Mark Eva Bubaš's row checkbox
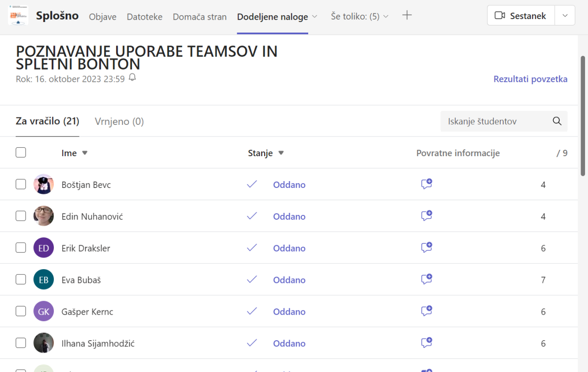This screenshot has height=372, width=588. [x=21, y=279]
